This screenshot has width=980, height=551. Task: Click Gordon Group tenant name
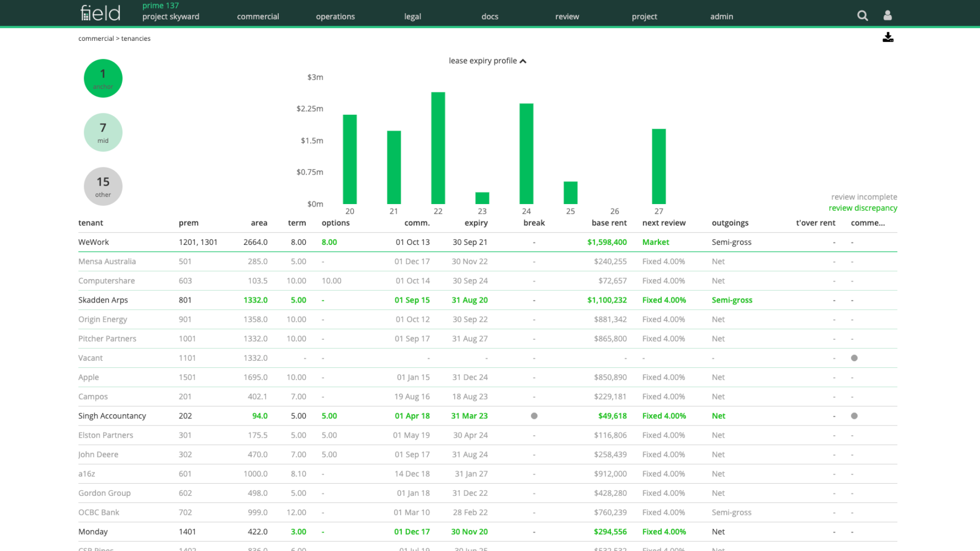click(104, 493)
